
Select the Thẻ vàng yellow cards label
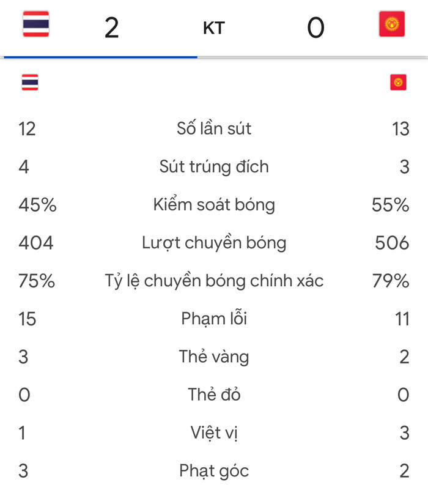[214, 356]
